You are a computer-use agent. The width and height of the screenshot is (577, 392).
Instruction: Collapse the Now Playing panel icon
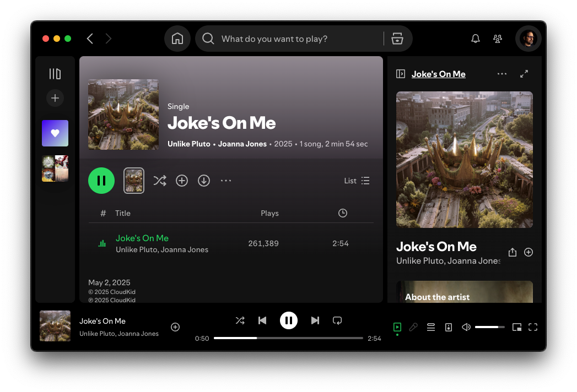(x=401, y=74)
